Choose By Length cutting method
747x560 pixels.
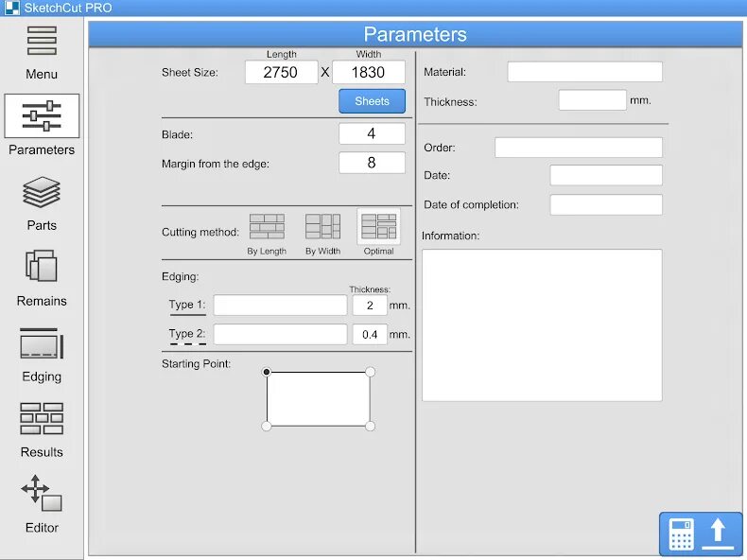267,226
